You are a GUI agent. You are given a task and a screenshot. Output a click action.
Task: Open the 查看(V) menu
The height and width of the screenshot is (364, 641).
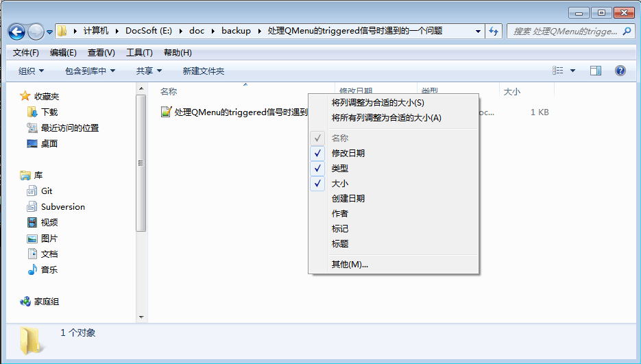(x=101, y=53)
